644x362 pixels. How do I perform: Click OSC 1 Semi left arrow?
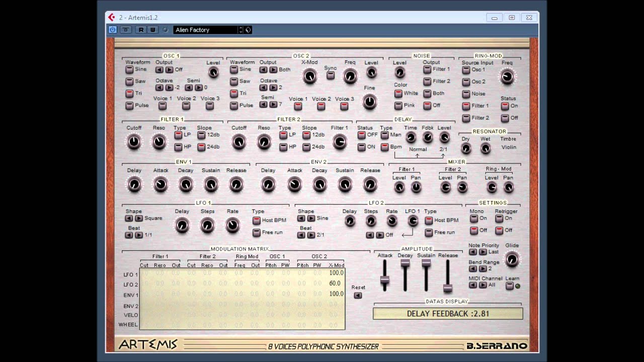coord(189,87)
